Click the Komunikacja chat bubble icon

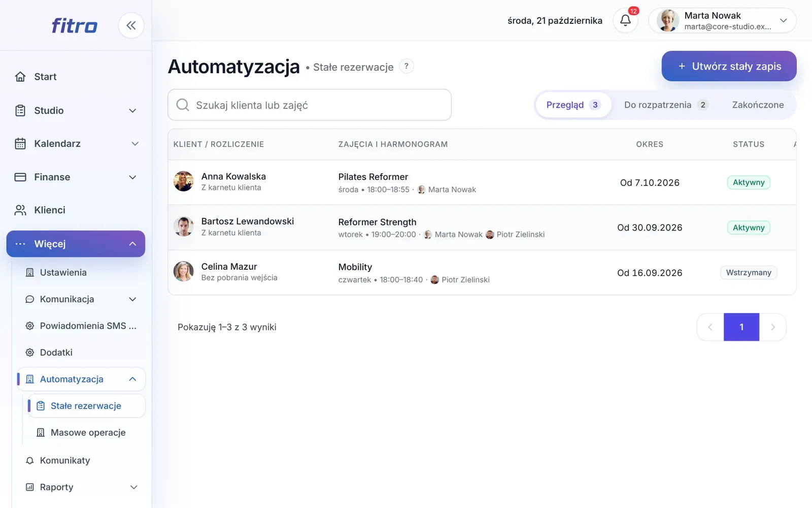30,299
